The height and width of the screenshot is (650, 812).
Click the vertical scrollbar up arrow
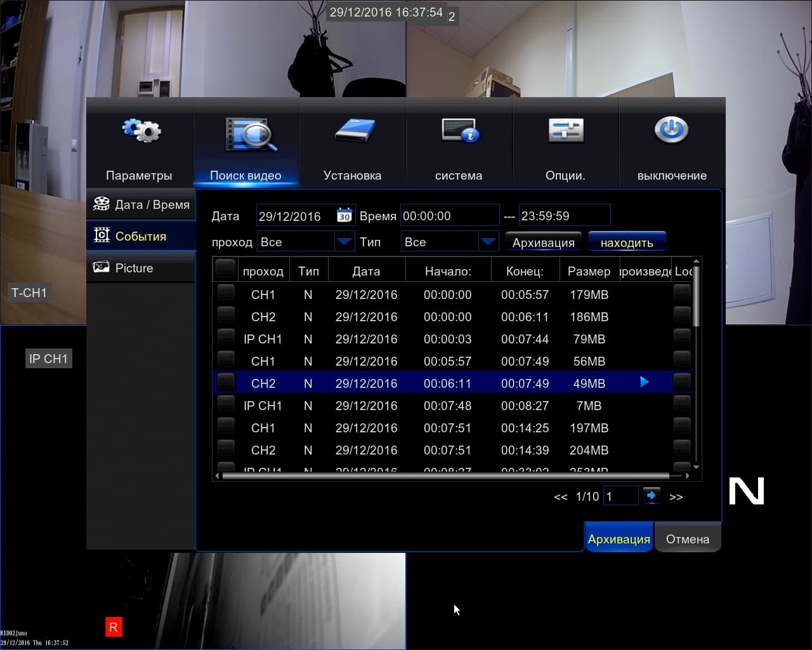(696, 261)
